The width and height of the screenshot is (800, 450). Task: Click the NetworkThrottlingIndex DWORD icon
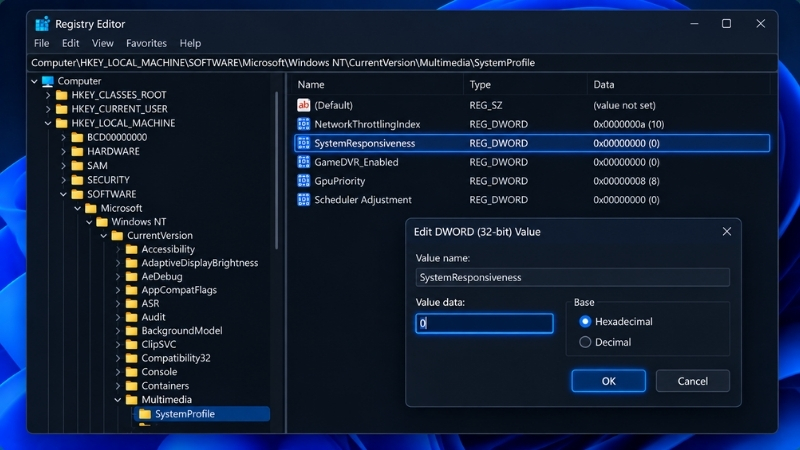point(304,124)
